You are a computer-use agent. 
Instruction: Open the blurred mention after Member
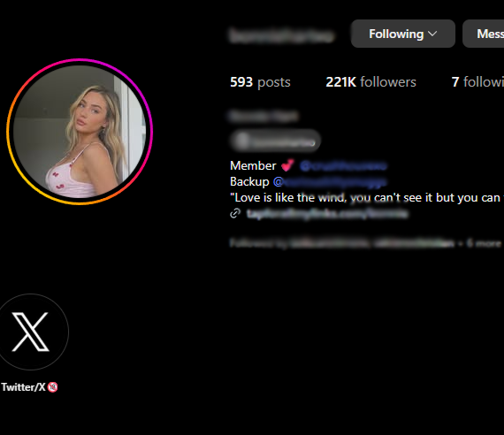pos(343,166)
